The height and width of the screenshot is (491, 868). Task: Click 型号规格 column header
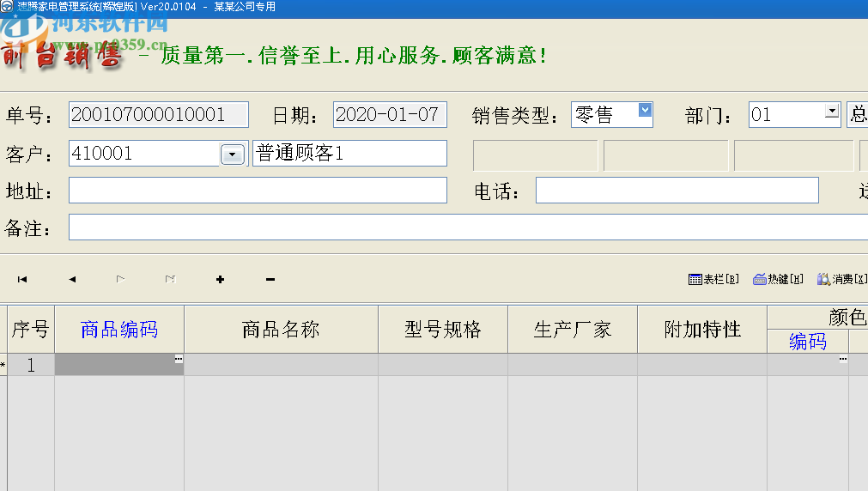click(443, 330)
